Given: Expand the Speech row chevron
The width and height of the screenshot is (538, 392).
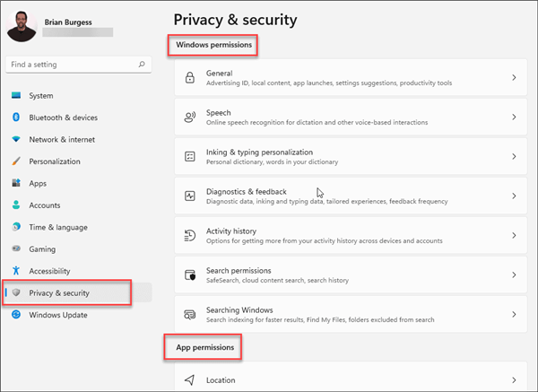Looking at the screenshot, I should 514,117.
